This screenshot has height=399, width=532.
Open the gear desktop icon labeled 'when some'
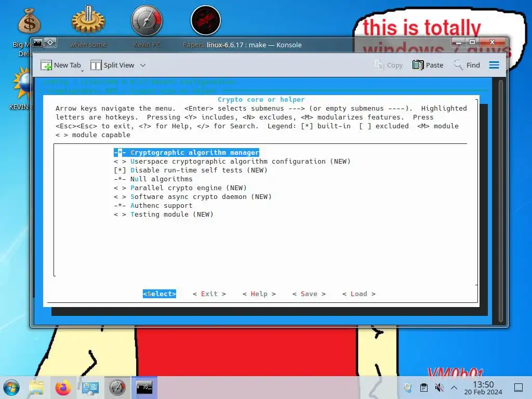coord(88,20)
